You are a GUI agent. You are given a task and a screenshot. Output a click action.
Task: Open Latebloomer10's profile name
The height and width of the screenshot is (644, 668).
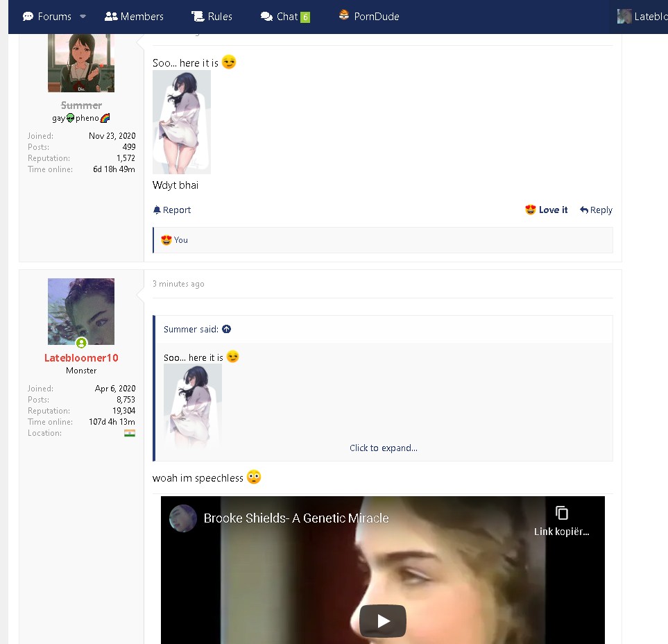click(x=81, y=358)
